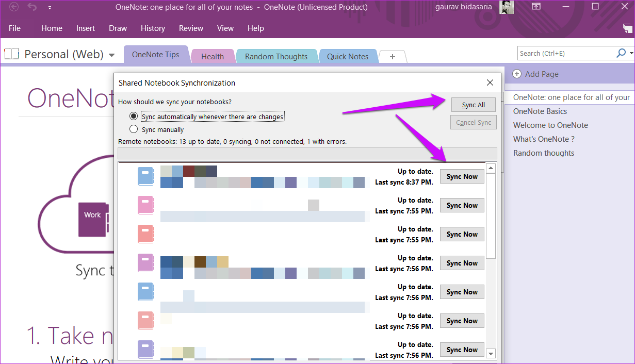Image resolution: width=635 pixels, height=364 pixels.
Task: Switch to the Health section tab
Action: [x=212, y=56]
